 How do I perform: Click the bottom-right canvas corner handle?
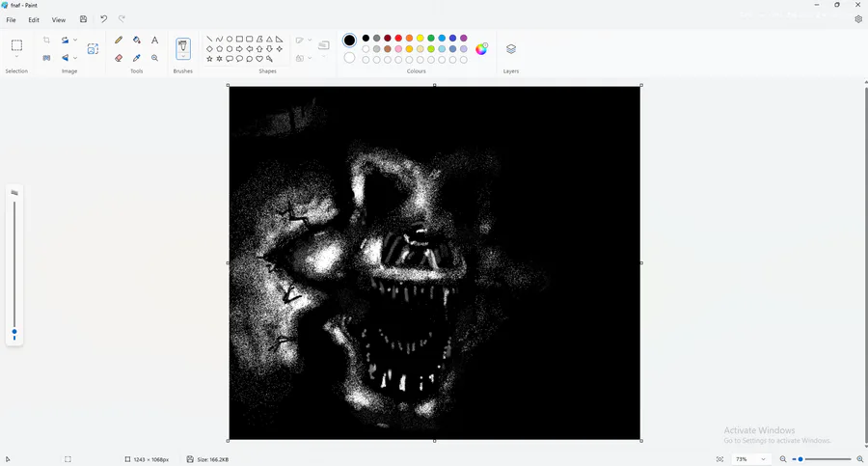[x=641, y=441]
